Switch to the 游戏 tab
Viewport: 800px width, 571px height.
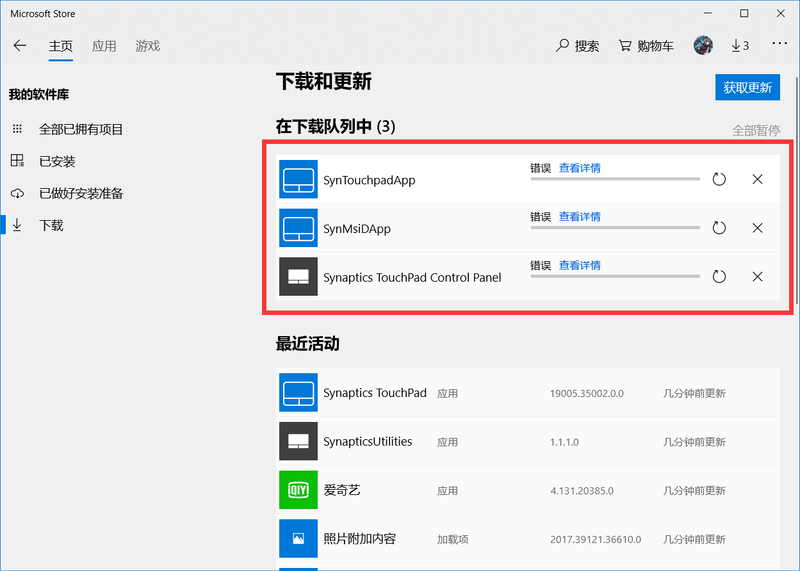click(147, 46)
